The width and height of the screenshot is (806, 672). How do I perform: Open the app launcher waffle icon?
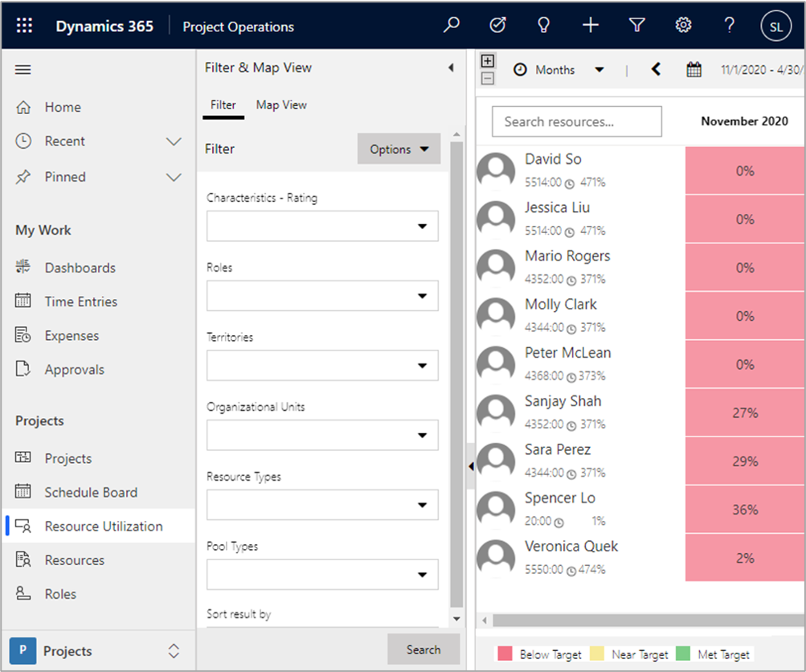pyautogui.click(x=24, y=25)
